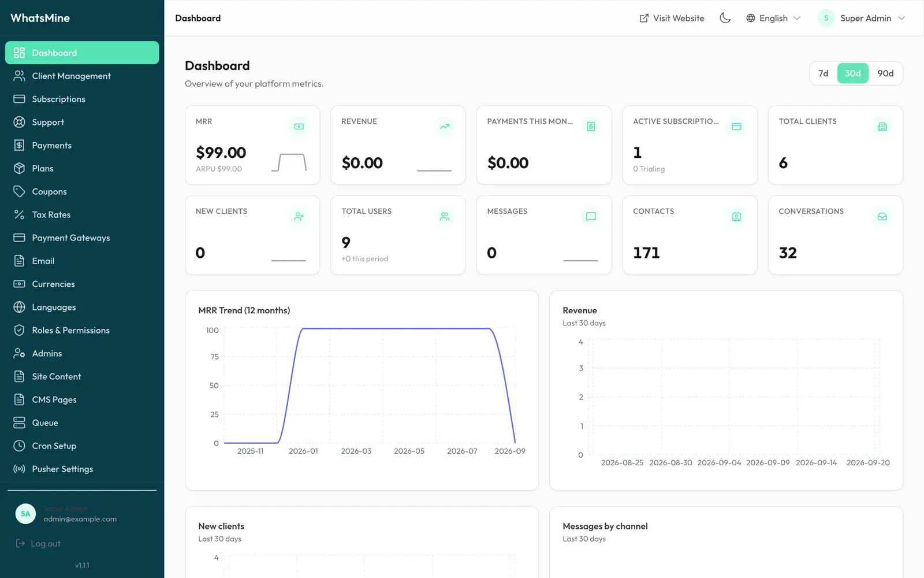Open CMS Pages menu item
924x578 pixels.
point(82,399)
